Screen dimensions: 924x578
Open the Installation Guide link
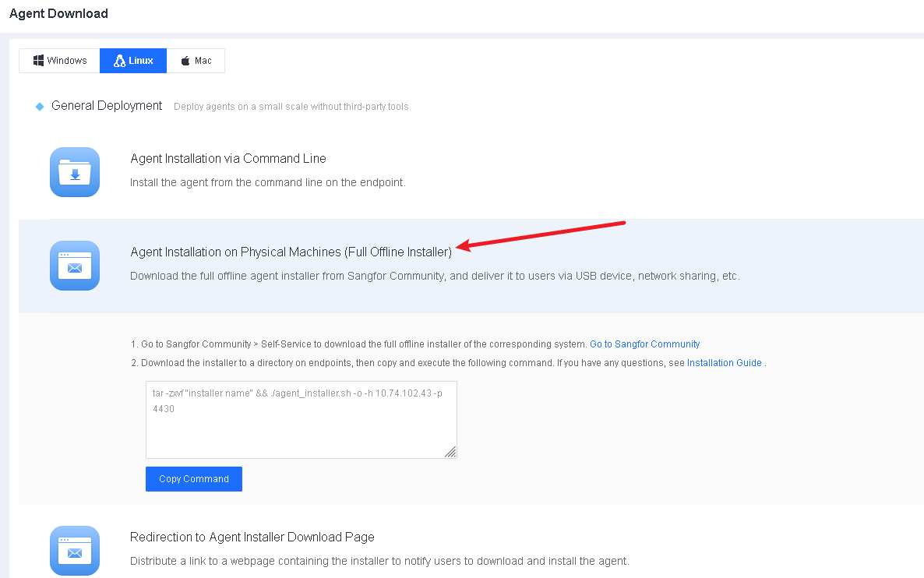[724, 363]
